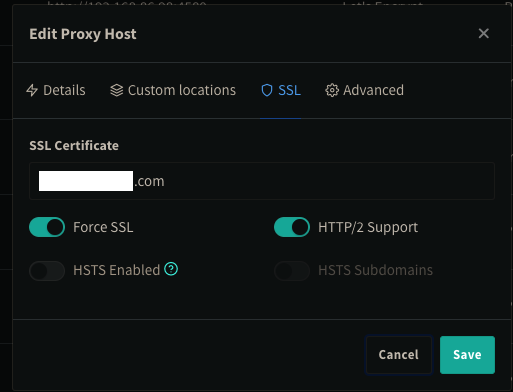Toggle the HSTS Subdomains switch
The height and width of the screenshot is (392, 513).
(292, 271)
